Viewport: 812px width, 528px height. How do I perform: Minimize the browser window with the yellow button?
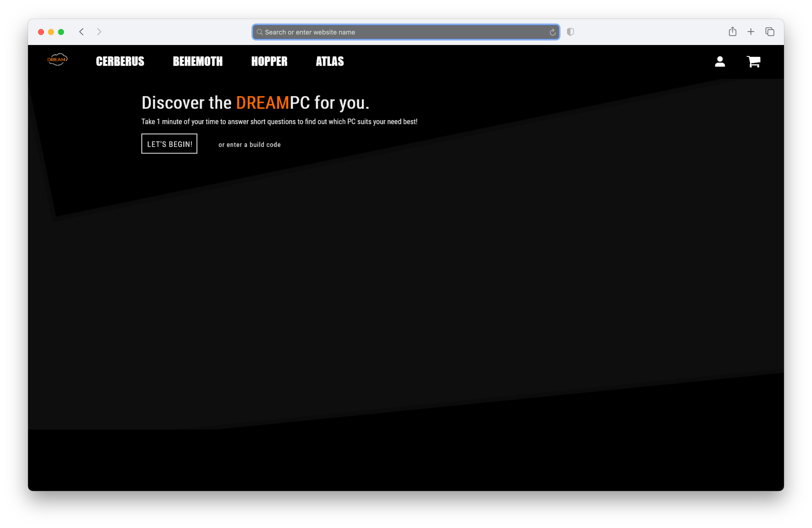pos(51,32)
